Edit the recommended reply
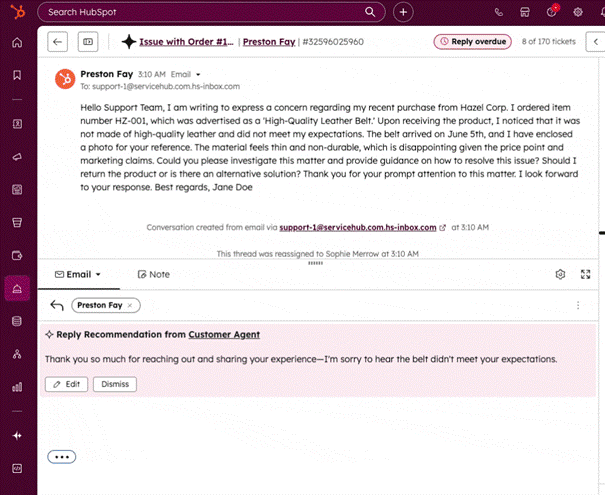Image resolution: width=605 pixels, height=495 pixels. (66, 384)
